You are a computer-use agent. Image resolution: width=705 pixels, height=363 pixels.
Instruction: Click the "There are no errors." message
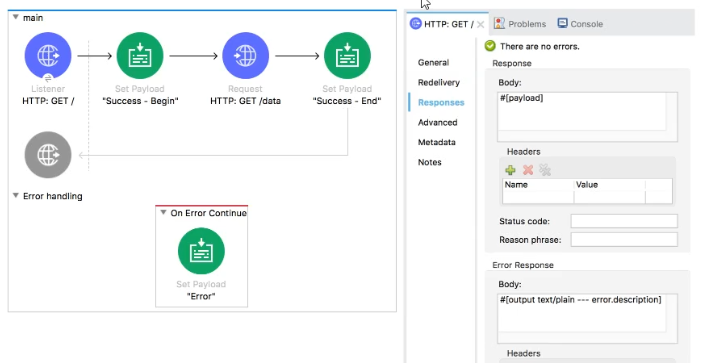click(x=540, y=46)
